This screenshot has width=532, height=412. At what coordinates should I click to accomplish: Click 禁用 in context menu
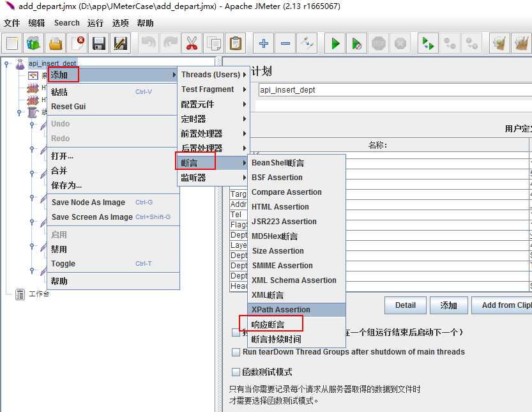click(112, 249)
